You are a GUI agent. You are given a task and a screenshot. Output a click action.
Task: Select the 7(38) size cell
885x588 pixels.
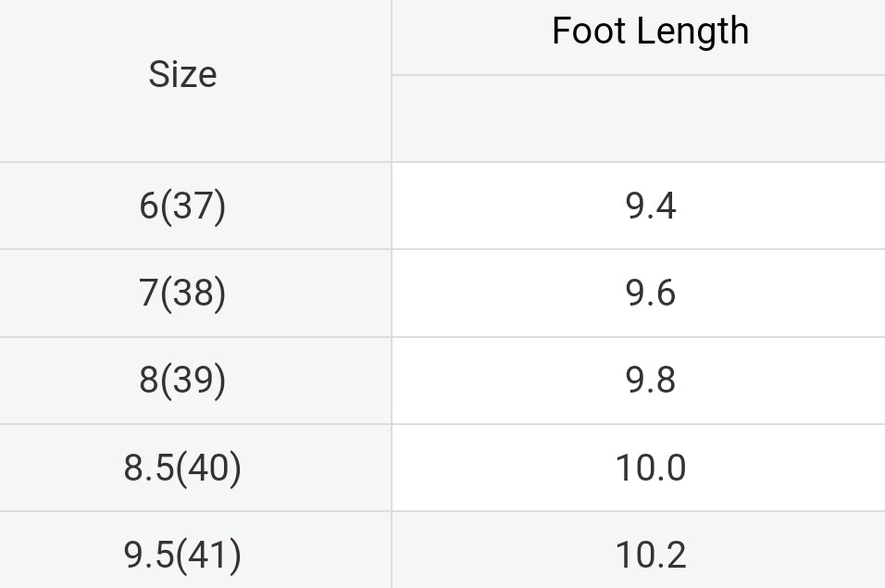click(x=182, y=294)
